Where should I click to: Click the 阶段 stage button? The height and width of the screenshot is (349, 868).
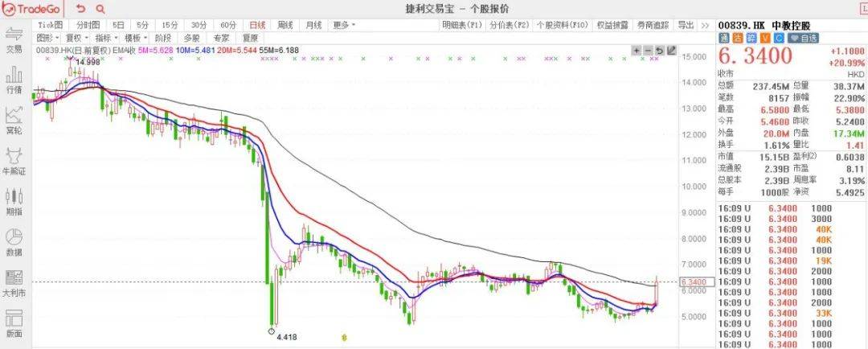[162, 38]
